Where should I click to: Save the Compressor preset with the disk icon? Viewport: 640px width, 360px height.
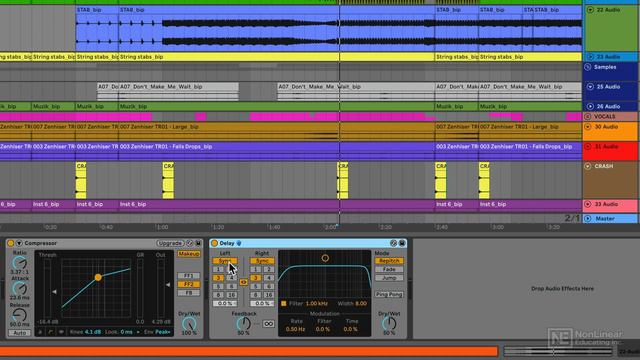[x=198, y=243]
